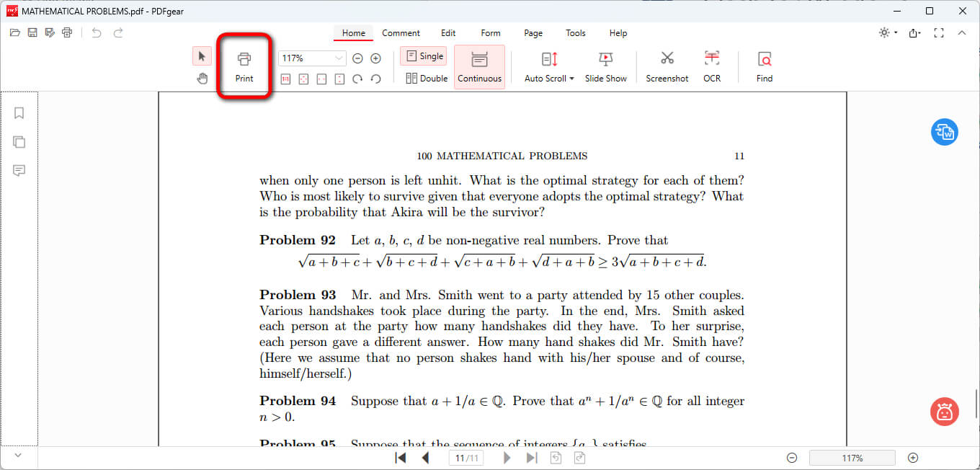Screen dimensions: 980x470
Task: Open the Find search tool
Action: 765,66
